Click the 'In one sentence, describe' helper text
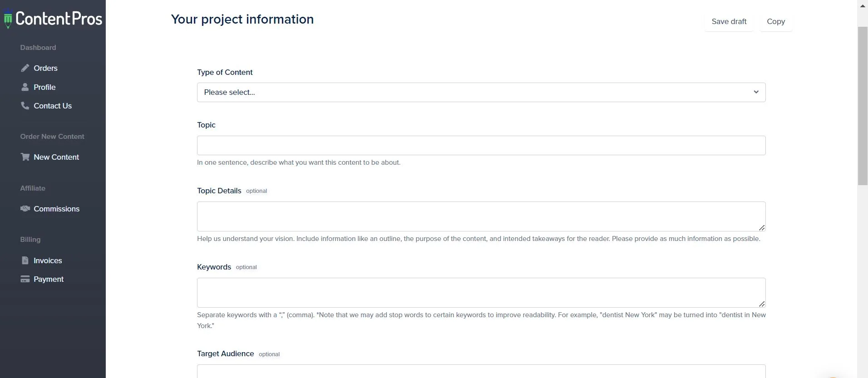 (299, 162)
